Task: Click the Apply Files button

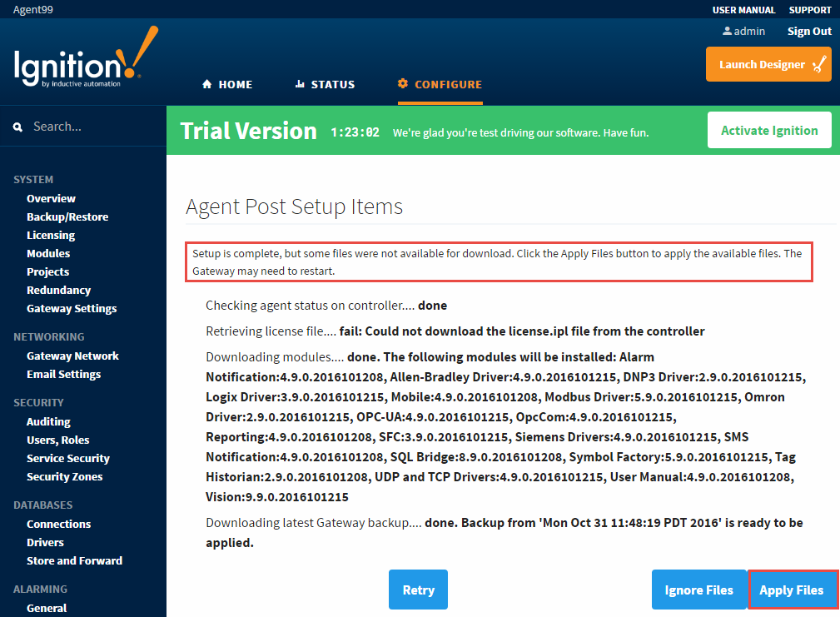Action: [793, 590]
